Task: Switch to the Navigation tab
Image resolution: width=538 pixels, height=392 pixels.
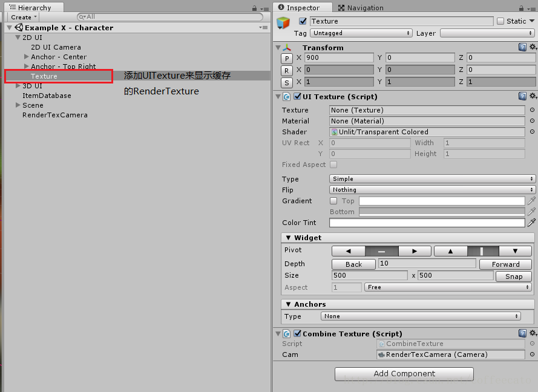Action: 361,7
